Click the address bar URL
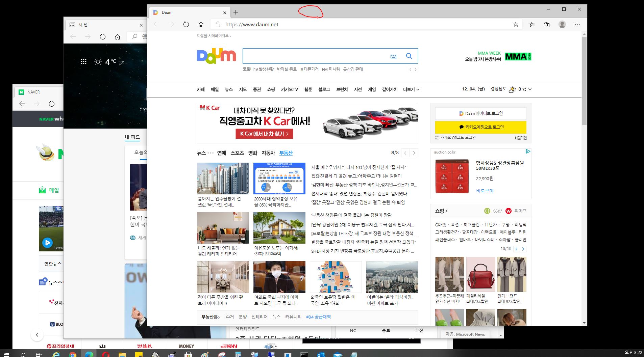The height and width of the screenshot is (357, 644). [x=252, y=24]
